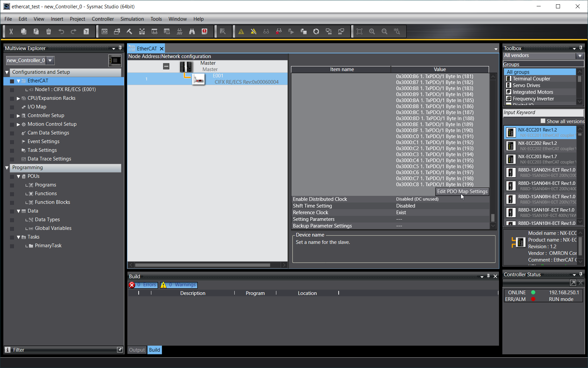
Task: Click the Delete trash can toolbar icon
Action: click(49, 31)
